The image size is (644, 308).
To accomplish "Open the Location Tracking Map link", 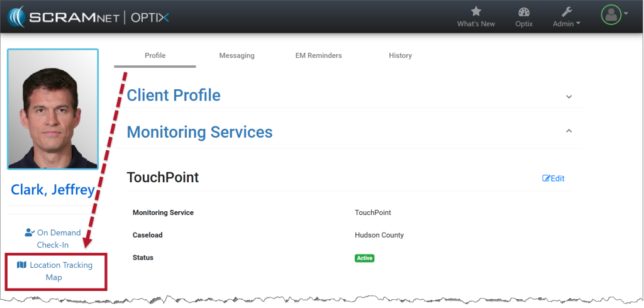I will (x=60, y=271).
